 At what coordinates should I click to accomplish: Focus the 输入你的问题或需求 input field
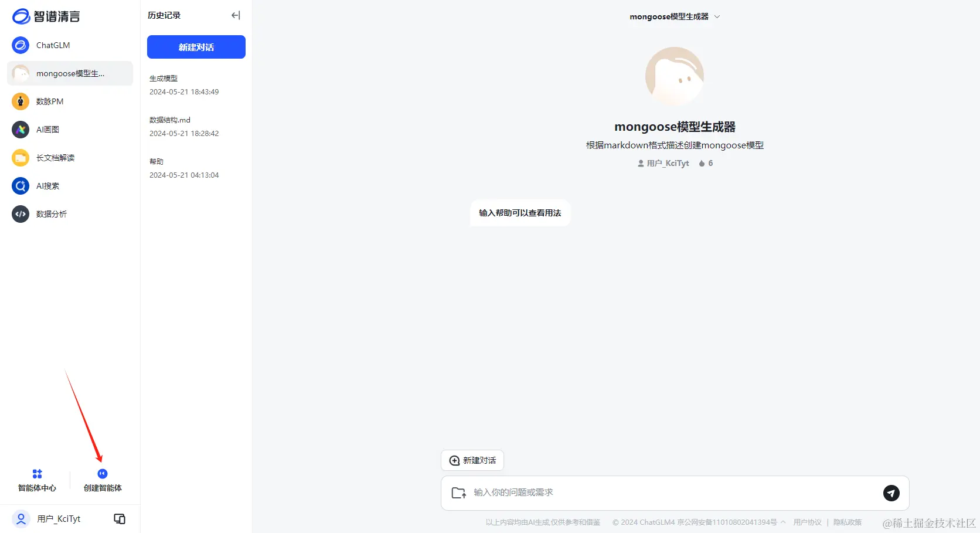tap(675, 493)
